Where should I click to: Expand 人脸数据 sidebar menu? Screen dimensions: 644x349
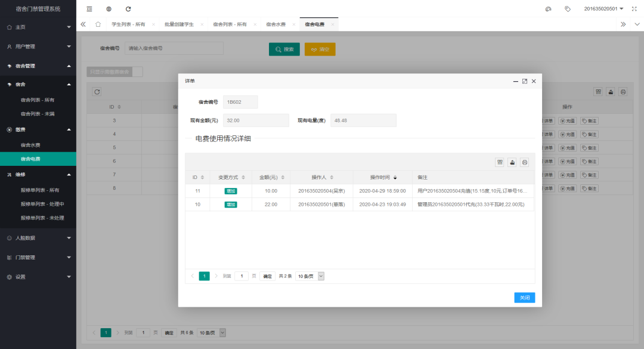coord(38,238)
